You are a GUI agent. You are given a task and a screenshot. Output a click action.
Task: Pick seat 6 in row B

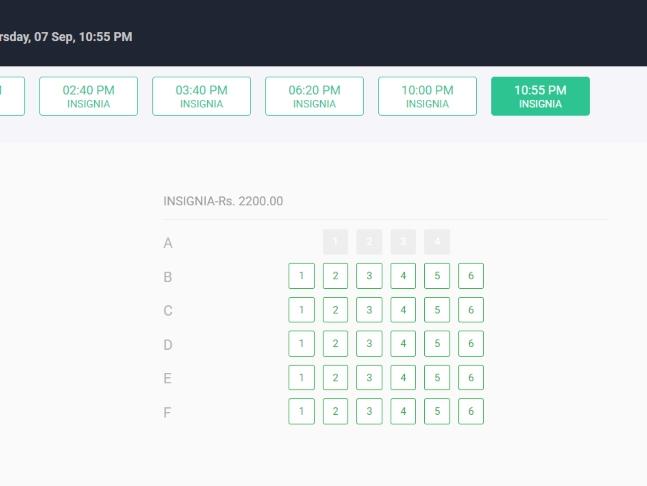pyautogui.click(x=471, y=276)
